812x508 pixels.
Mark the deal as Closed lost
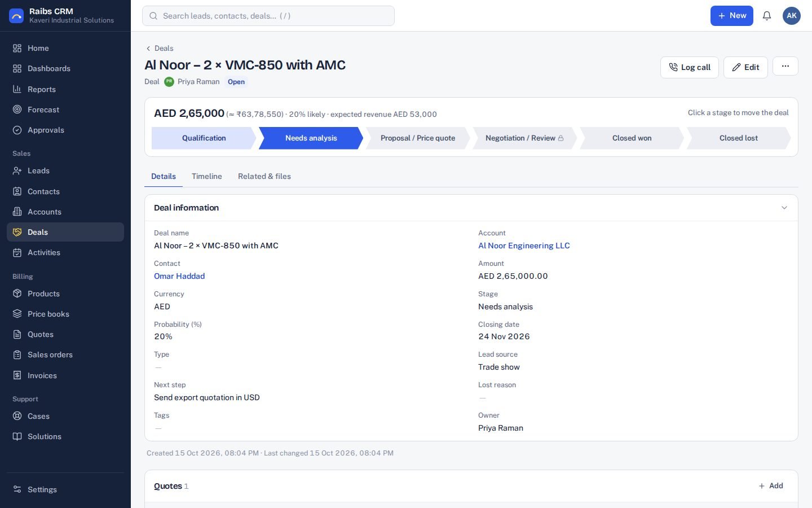[x=739, y=138]
